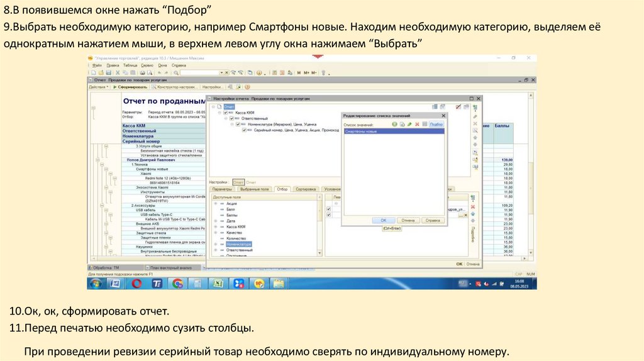Toggle the second filter row checkbox
Screen dimensions: 644x361
point(328,215)
